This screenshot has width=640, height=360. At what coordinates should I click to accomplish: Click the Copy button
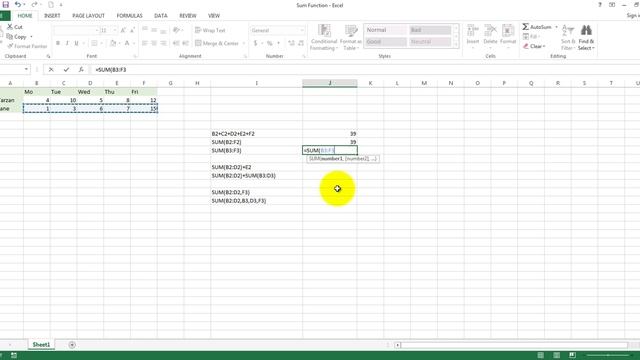16,37
